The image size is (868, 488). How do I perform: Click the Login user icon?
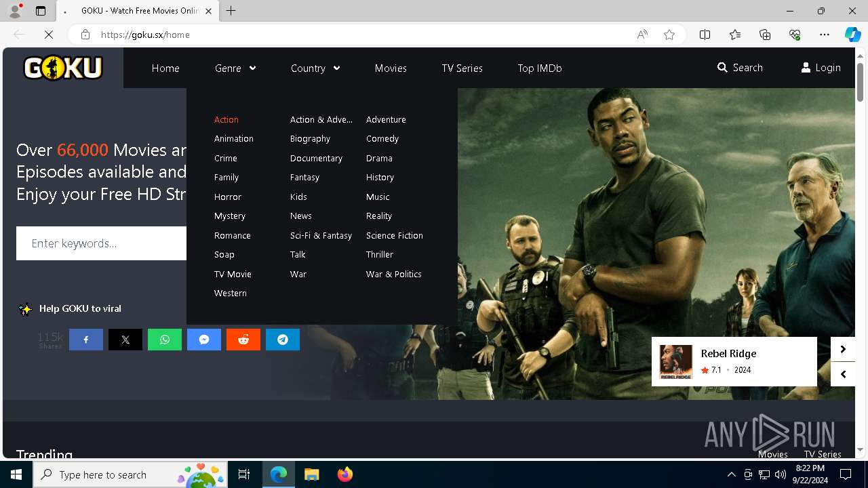pyautogui.click(x=806, y=68)
